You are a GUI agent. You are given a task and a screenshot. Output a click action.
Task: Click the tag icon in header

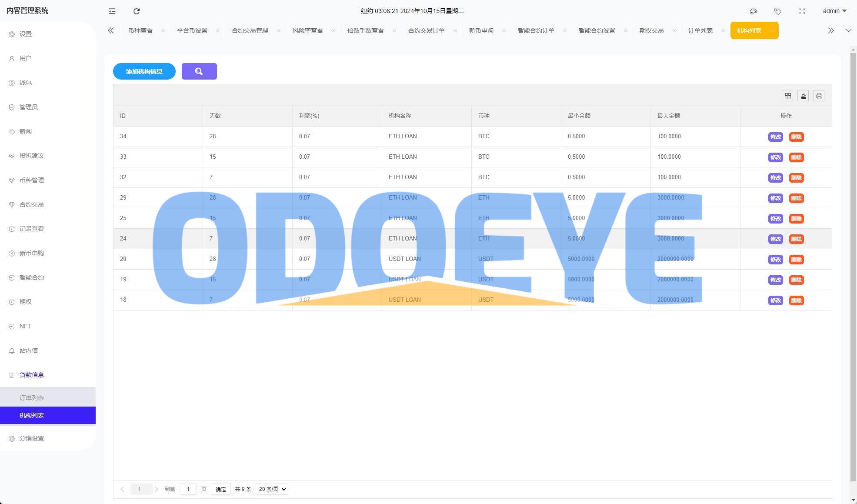(x=778, y=11)
